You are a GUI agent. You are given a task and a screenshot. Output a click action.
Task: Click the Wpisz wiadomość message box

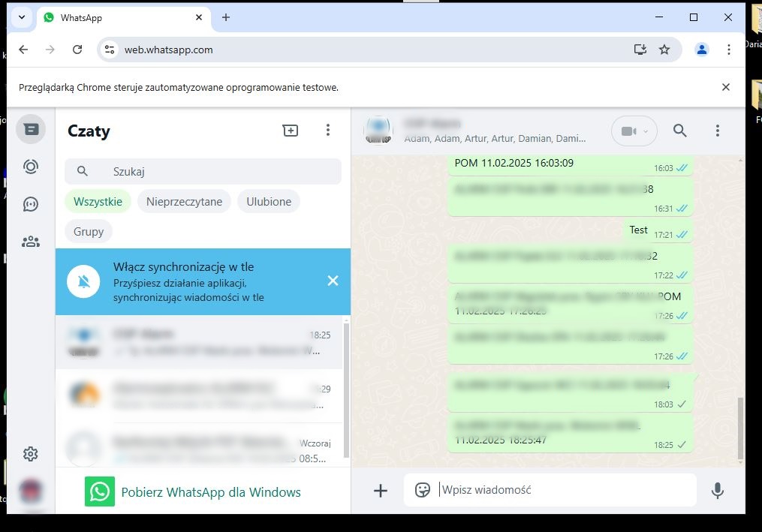coord(550,490)
